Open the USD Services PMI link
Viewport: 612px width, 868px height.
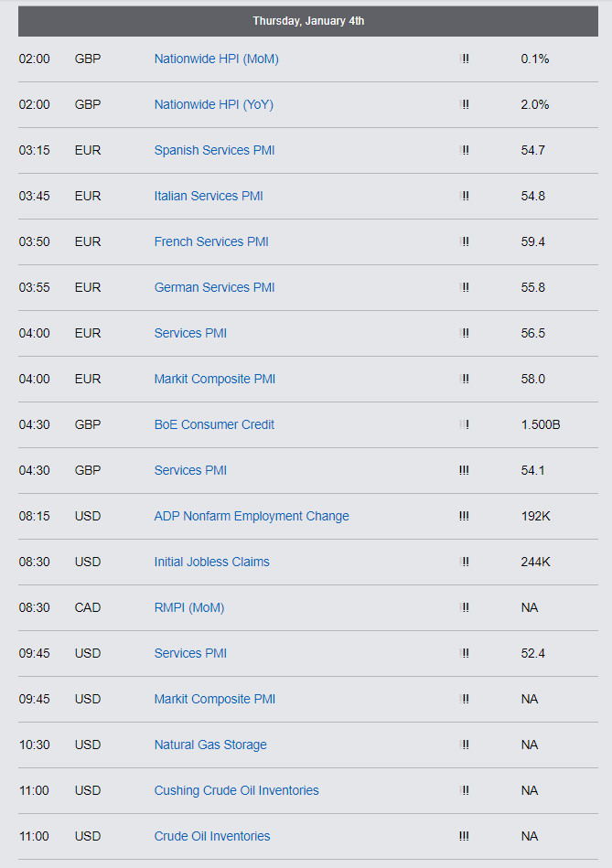pos(190,653)
